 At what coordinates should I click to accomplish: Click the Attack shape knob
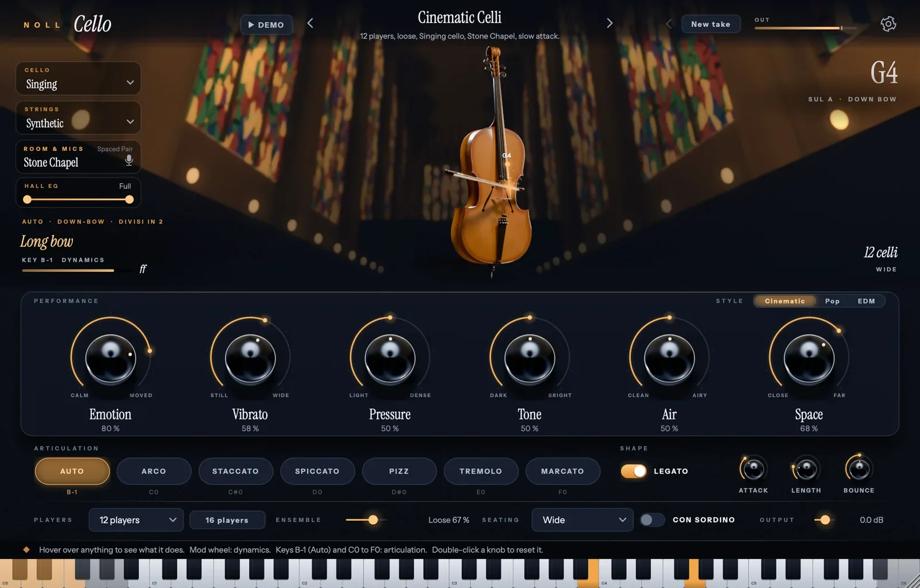753,469
